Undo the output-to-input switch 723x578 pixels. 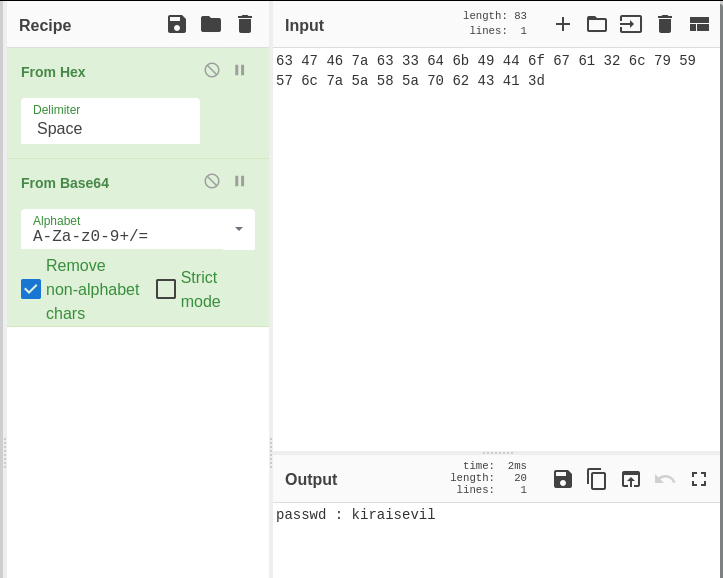(x=665, y=479)
